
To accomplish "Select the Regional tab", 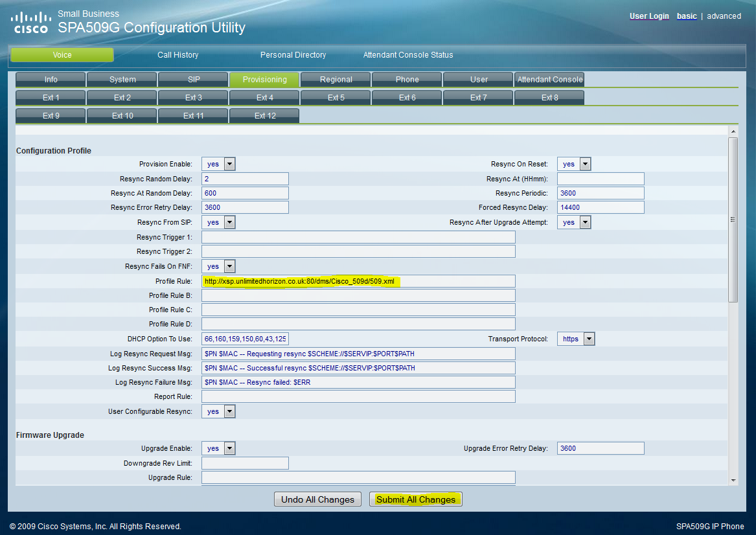I will [336, 80].
